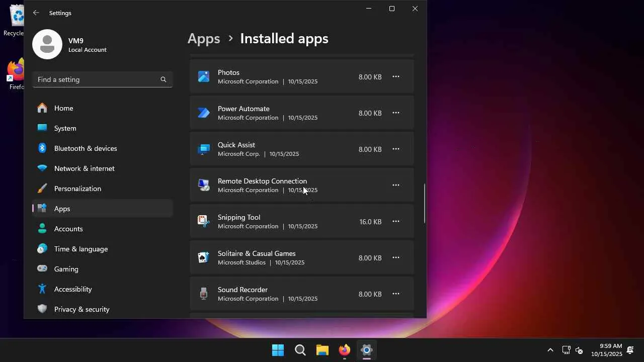The image size is (644, 362).
Task: Click the Solitaire & Casual Games name
Action: point(257,253)
